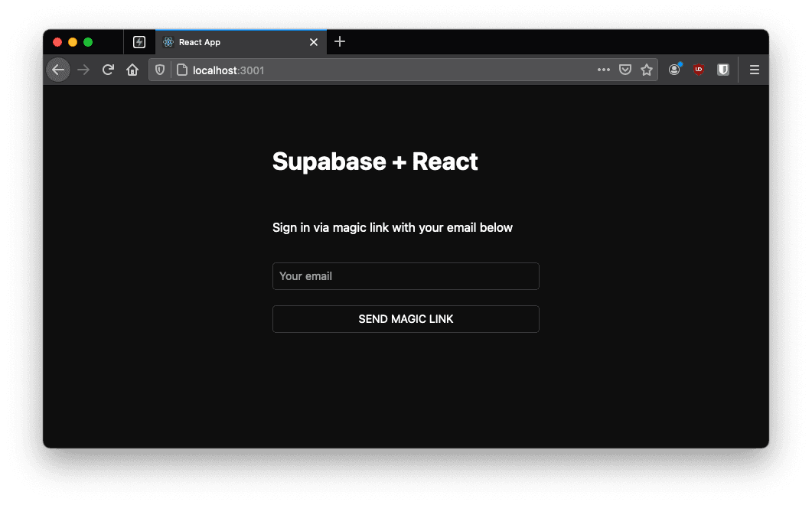Focus the Your email input field
The image size is (812, 505).
point(406,276)
